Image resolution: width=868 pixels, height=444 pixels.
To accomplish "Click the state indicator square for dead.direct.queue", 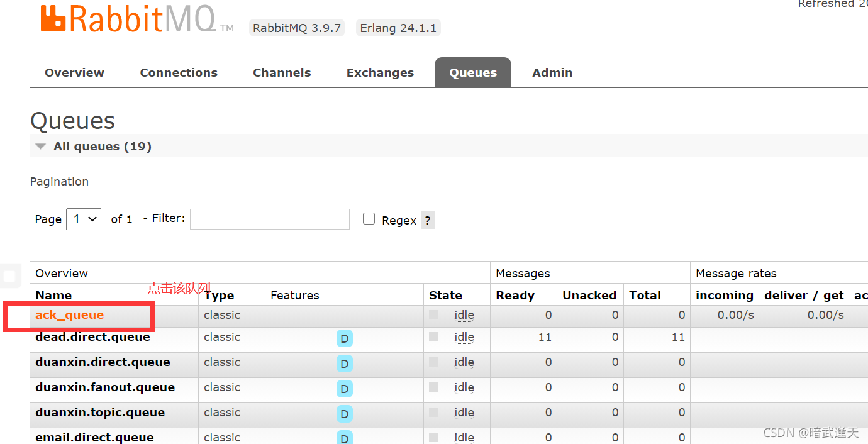I will (433, 336).
